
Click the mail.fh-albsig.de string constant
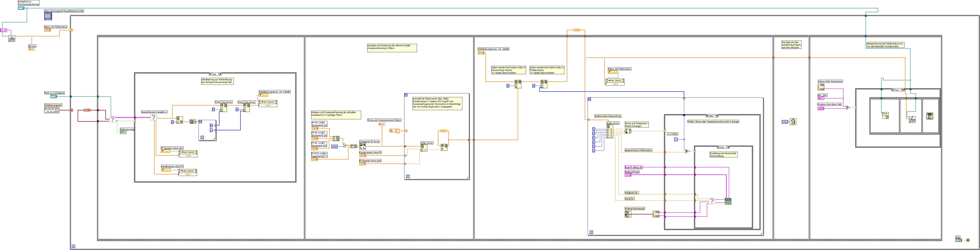pos(633,167)
